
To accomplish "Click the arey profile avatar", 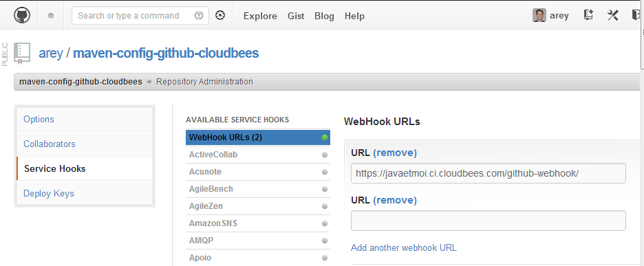I will click(539, 16).
